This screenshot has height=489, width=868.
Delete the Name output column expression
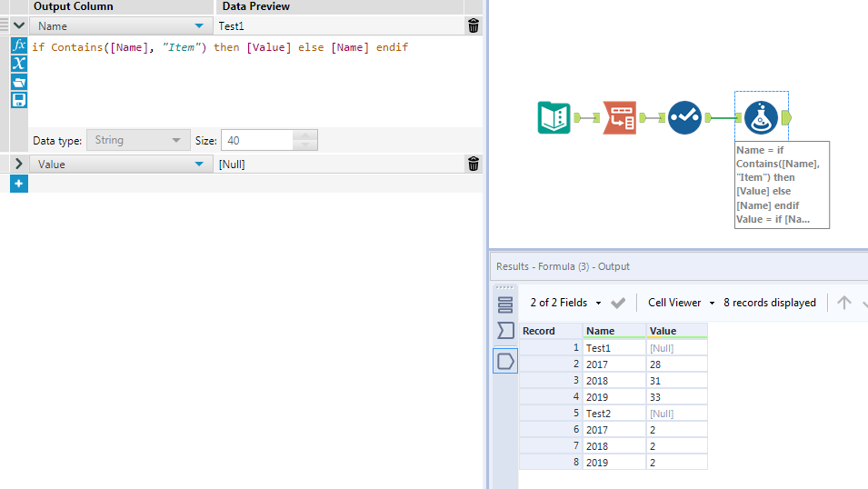coord(474,26)
